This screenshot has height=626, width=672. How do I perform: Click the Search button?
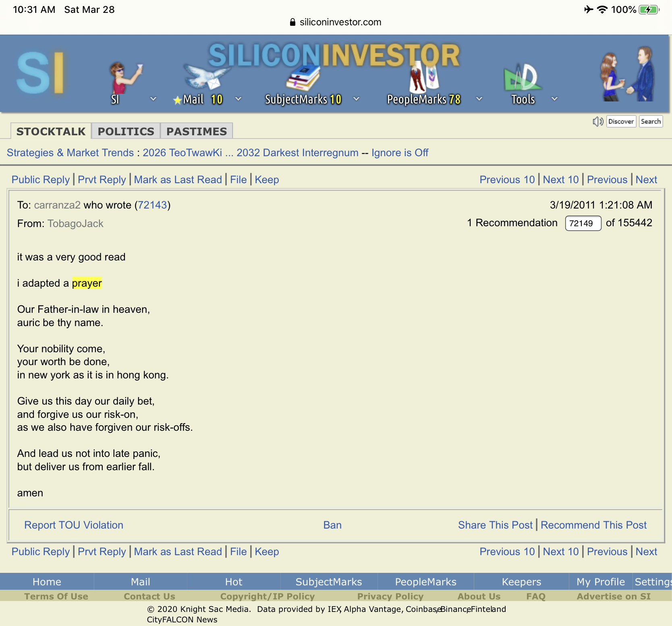tap(651, 121)
